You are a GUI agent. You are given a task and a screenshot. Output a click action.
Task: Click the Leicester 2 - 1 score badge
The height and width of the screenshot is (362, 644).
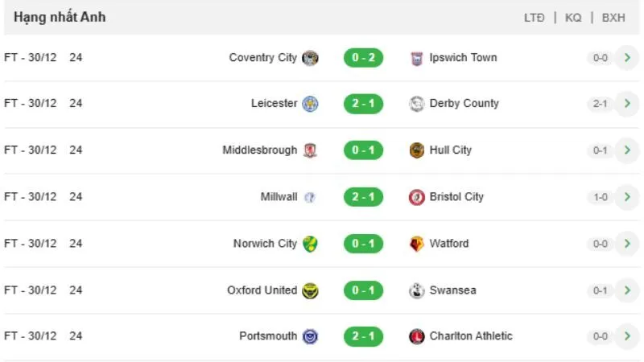click(x=363, y=104)
